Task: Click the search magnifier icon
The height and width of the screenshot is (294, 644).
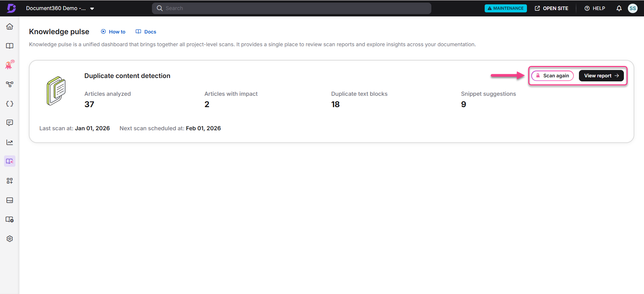Action: (x=160, y=8)
